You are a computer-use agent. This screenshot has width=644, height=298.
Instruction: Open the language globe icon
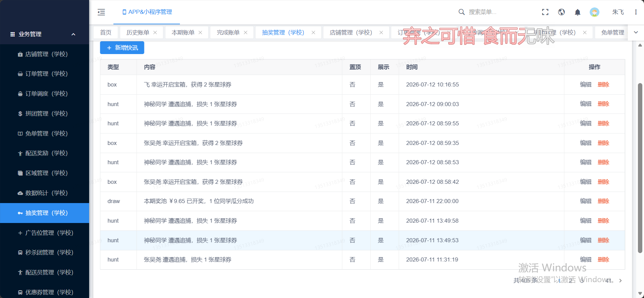click(x=561, y=12)
